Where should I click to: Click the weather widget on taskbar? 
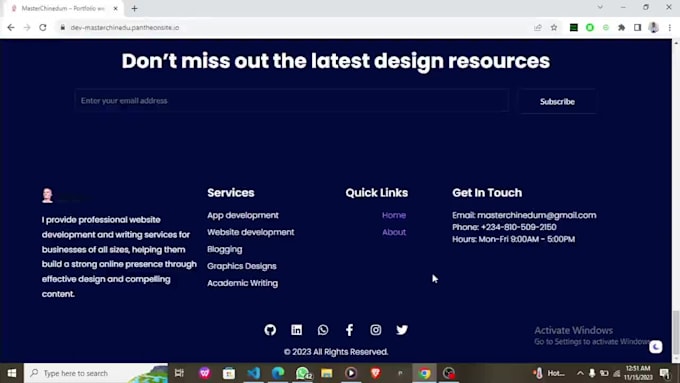[x=549, y=373]
